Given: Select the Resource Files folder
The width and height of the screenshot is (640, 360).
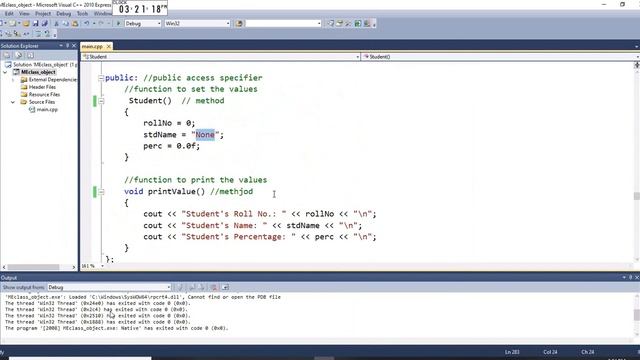Looking at the screenshot, I should pyautogui.click(x=44, y=94).
